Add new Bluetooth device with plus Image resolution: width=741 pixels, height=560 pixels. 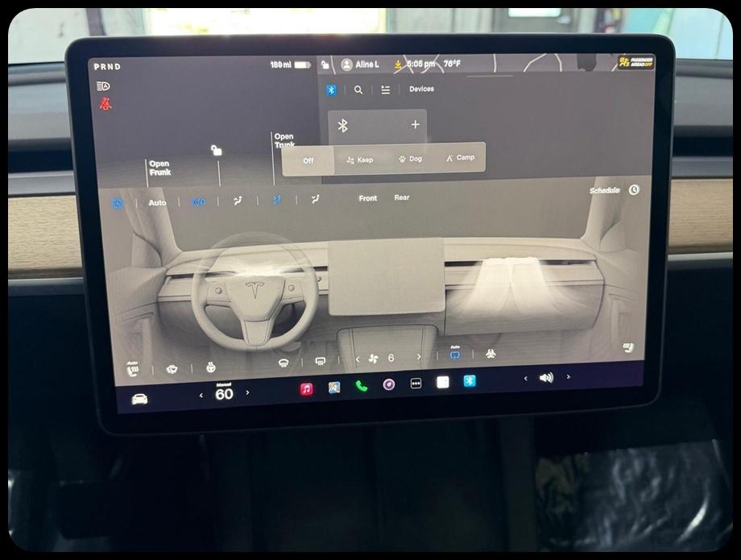click(x=416, y=124)
